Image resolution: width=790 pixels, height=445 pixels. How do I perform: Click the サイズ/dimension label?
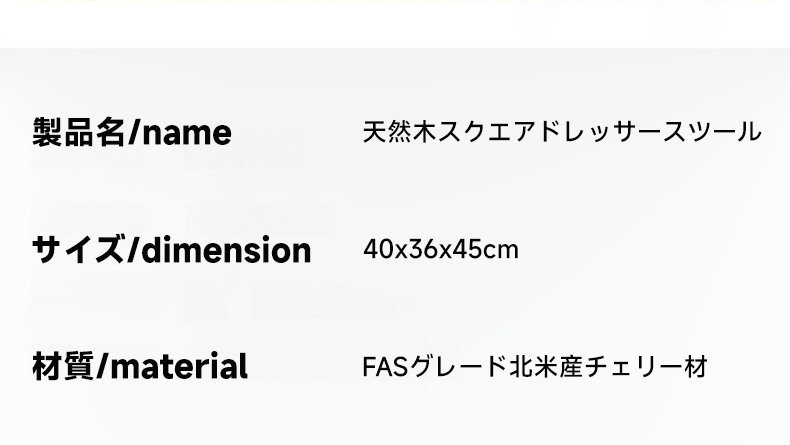(x=171, y=249)
